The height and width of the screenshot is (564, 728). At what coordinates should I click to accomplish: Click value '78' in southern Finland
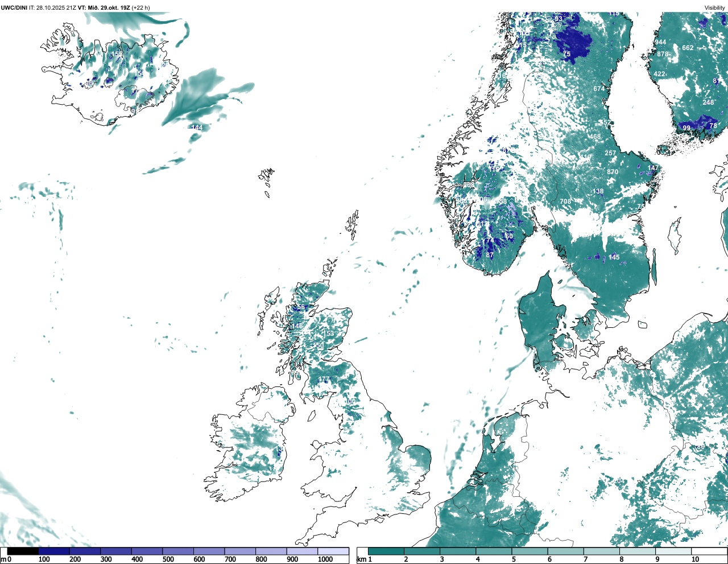pyautogui.click(x=713, y=126)
